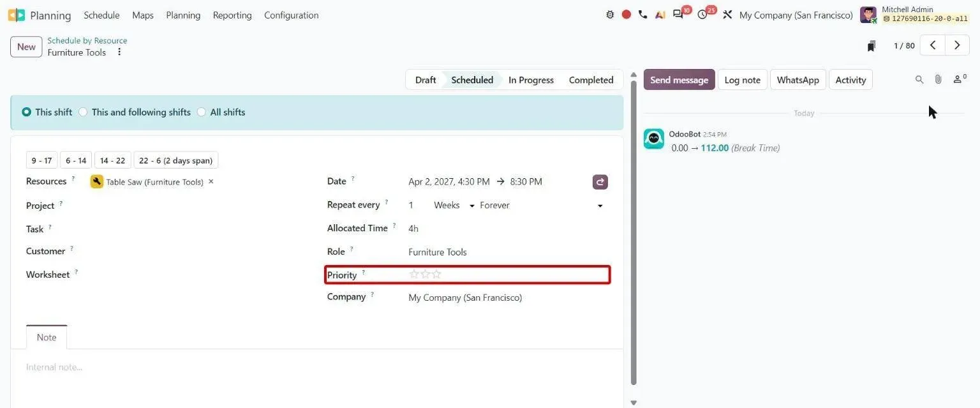Click the help mark next to Worksheet

pos(76,273)
